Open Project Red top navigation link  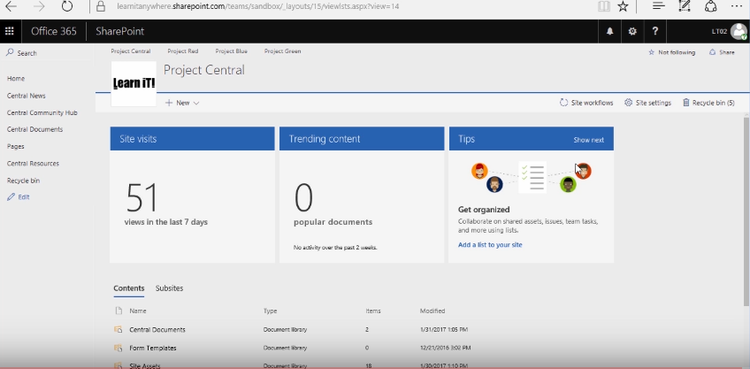pyautogui.click(x=183, y=51)
